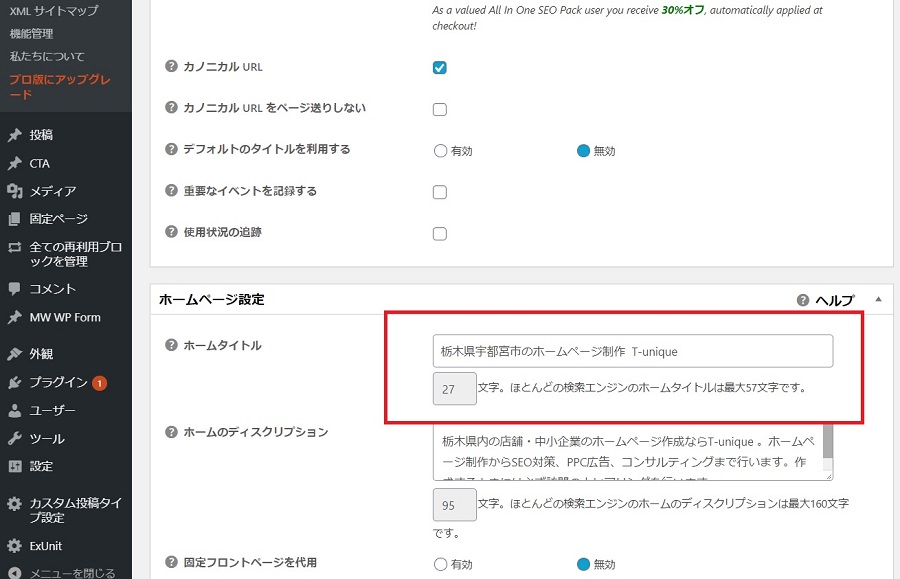Open the 設定 menu in sidebar

click(41, 466)
